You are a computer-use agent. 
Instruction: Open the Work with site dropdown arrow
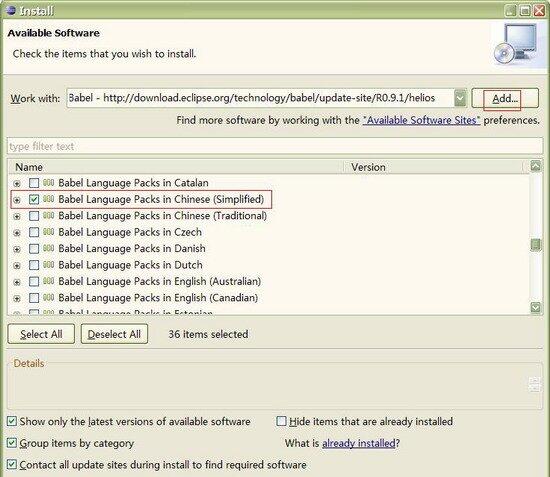[x=460, y=98]
